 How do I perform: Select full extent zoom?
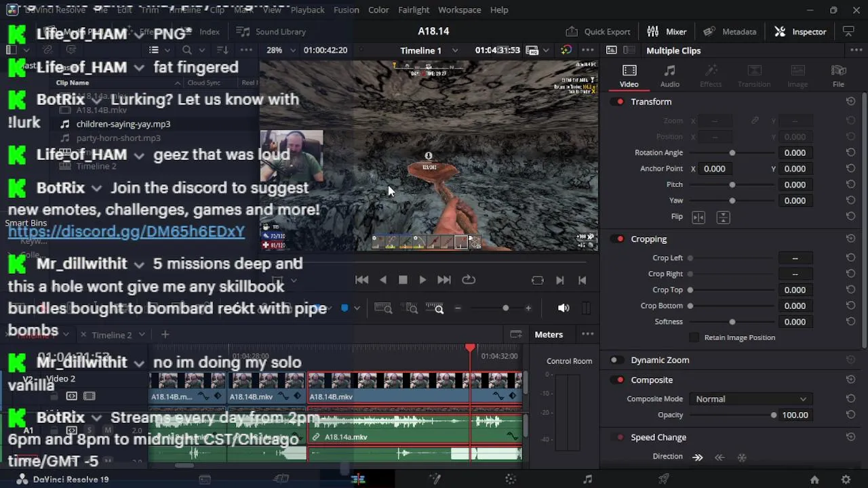[x=383, y=308]
